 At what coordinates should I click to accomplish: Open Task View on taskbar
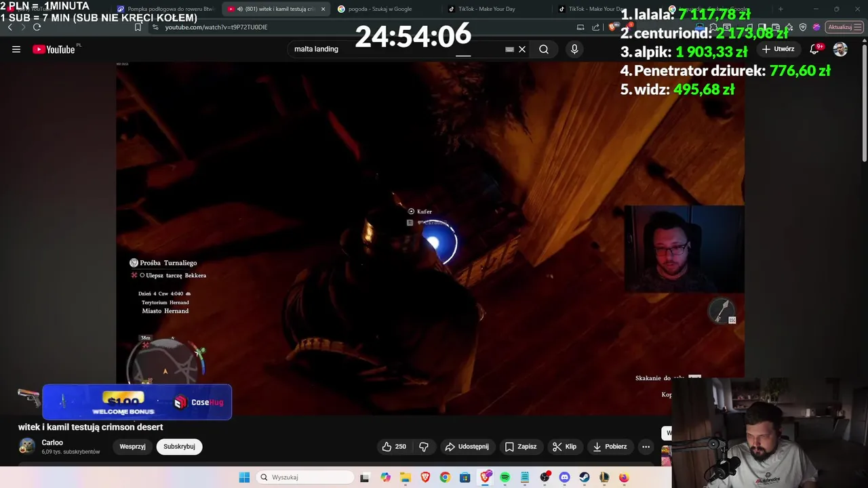[x=365, y=477]
